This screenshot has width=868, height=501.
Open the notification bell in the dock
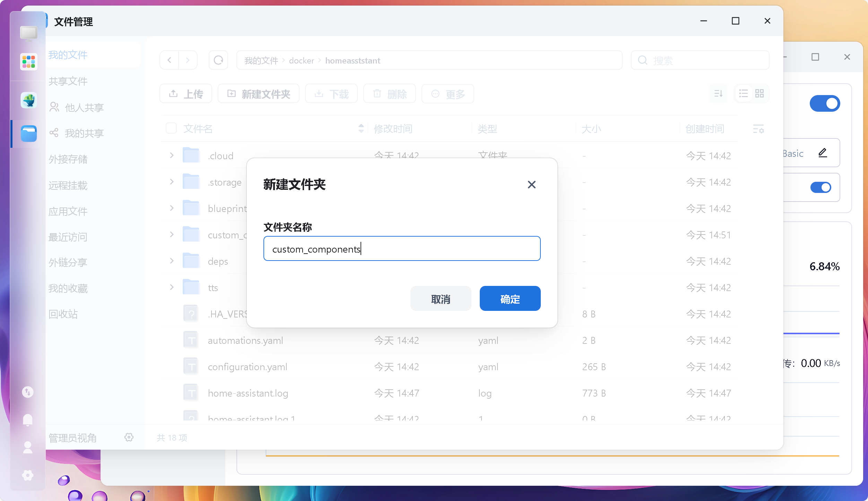(x=28, y=420)
